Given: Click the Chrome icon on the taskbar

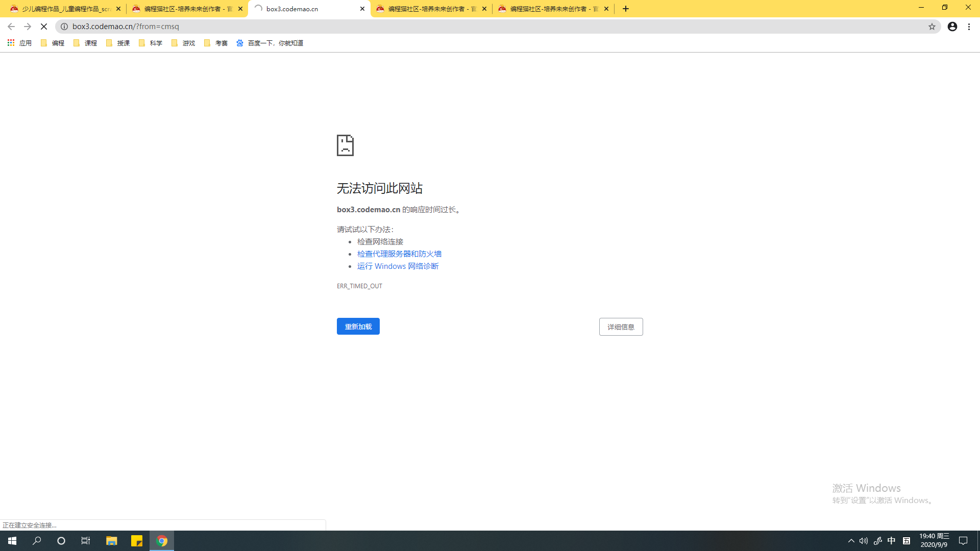Looking at the screenshot, I should click(162, 541).
